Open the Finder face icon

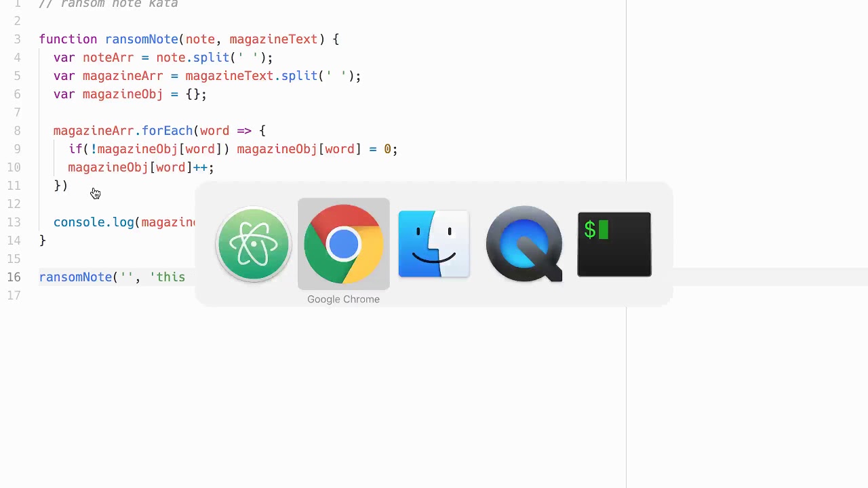[434, 244]
